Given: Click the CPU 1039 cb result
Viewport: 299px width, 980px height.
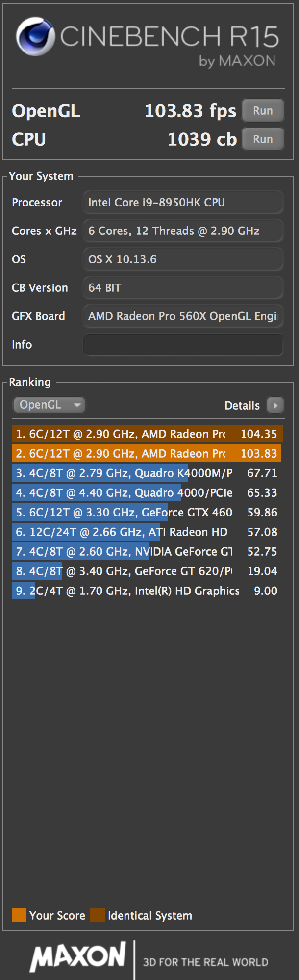Looking at the screenshot, I should pyautogui.click(x=202, y=139).
